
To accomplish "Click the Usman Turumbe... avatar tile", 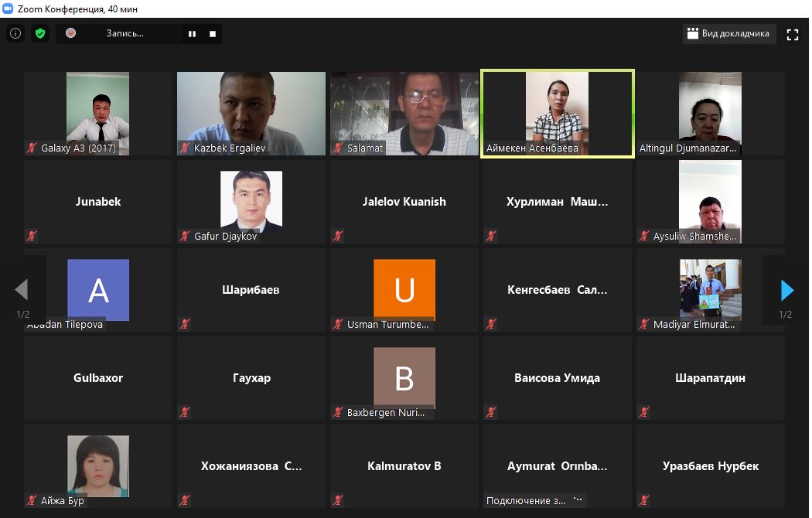I will [404, 290].
